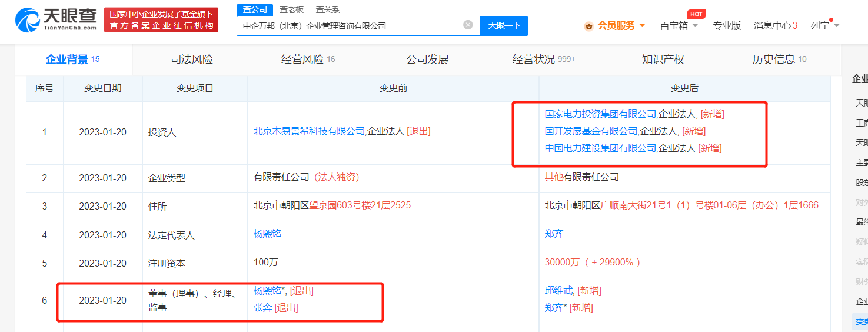Open the 知识产权 tab

[663, 59]
